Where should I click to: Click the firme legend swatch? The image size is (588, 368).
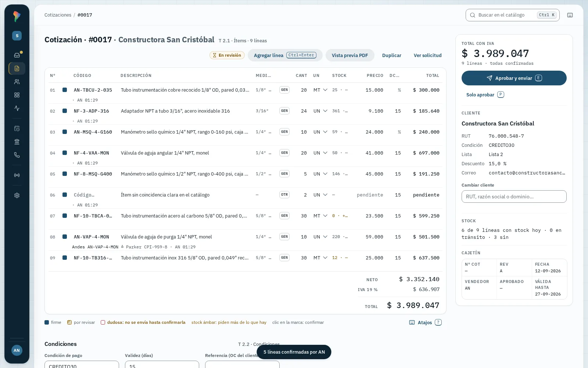[x=47, y=322]
